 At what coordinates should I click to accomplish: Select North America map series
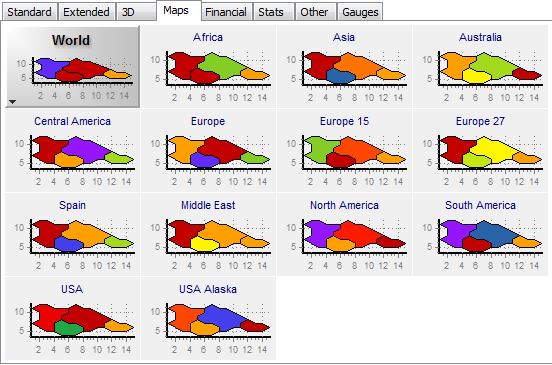344,235
